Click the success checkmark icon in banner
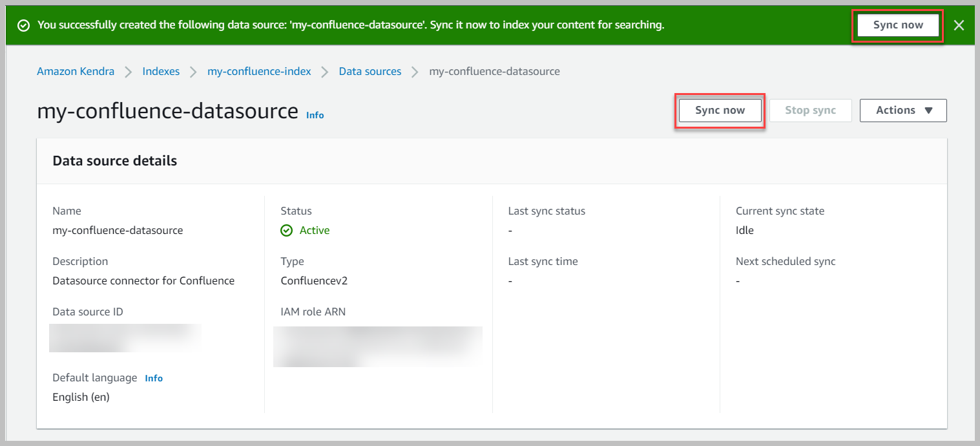 click(x=24, y=25)
